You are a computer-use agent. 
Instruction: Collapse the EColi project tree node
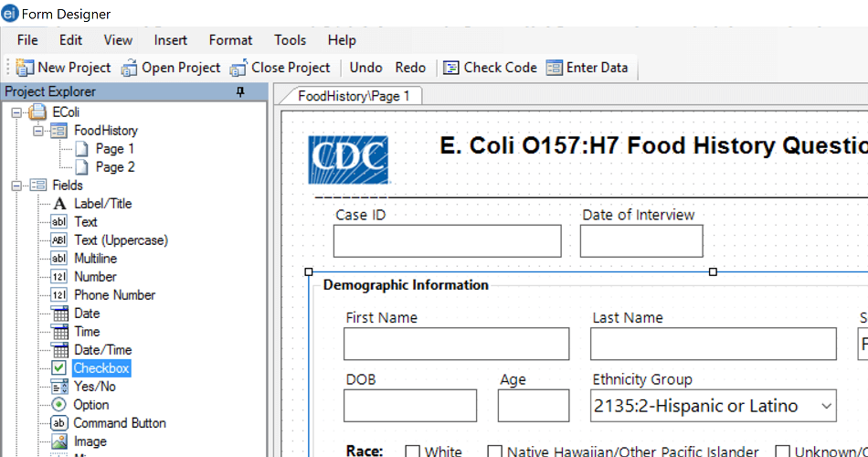point(16,112)
